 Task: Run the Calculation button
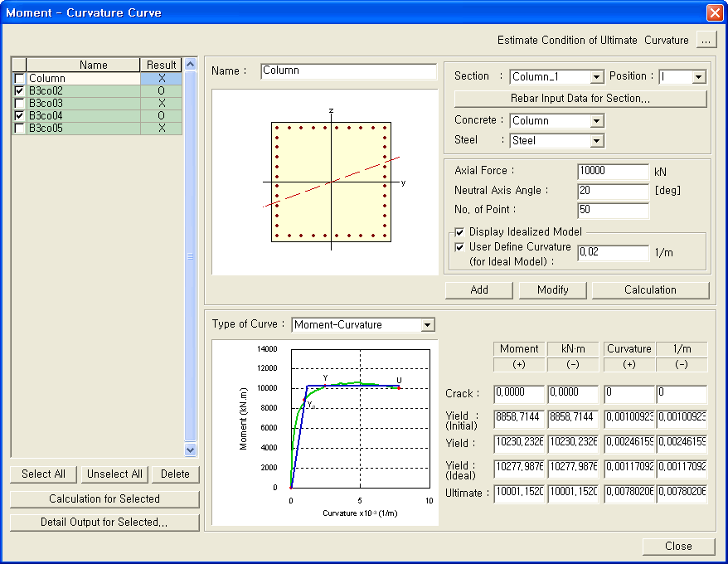[650, 290]
